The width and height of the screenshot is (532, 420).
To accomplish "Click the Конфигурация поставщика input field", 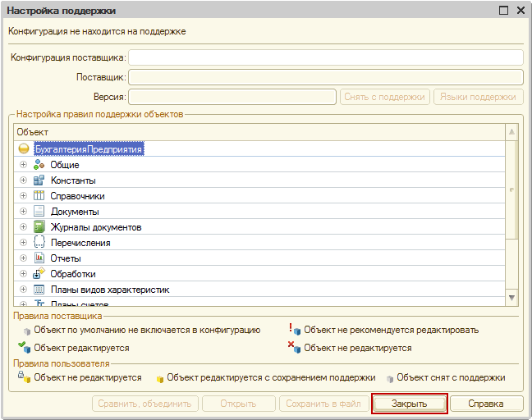I will coord(325,57).
